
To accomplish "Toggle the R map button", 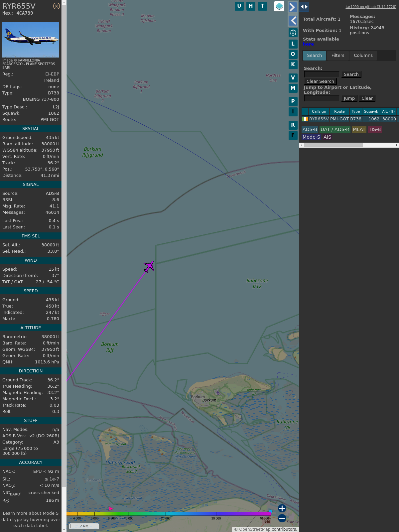I will click(293, 125).
